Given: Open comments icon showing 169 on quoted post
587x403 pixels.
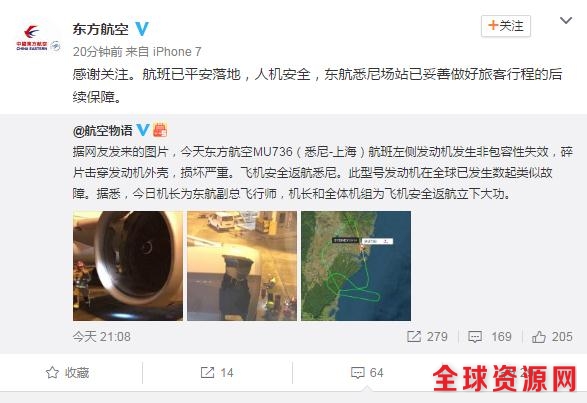Looking at the screenshot, I should coord(475,337).
